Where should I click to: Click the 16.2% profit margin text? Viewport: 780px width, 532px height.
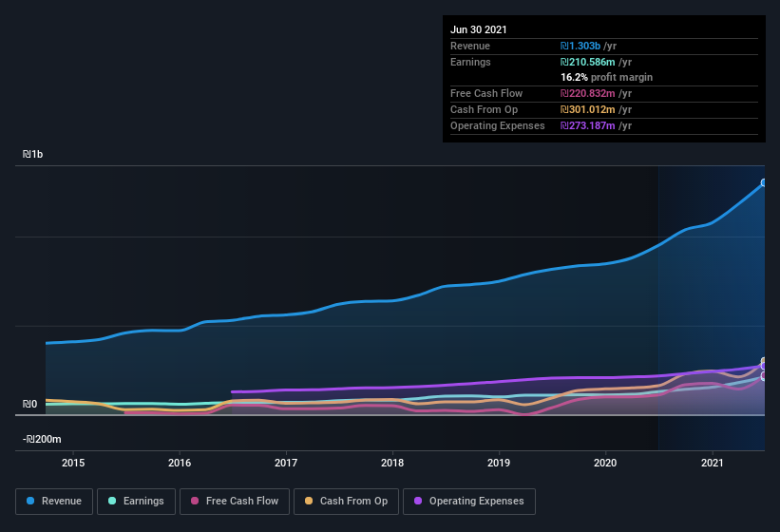pyautogui.click(x=606, y=77)
